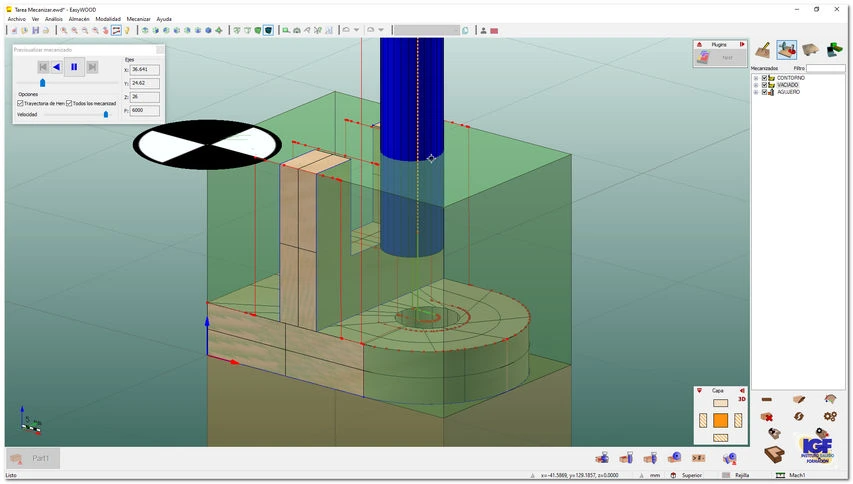
Task: Expand the AGUJERO tree node
Action: pyautogui.click(x=756, y=92)
